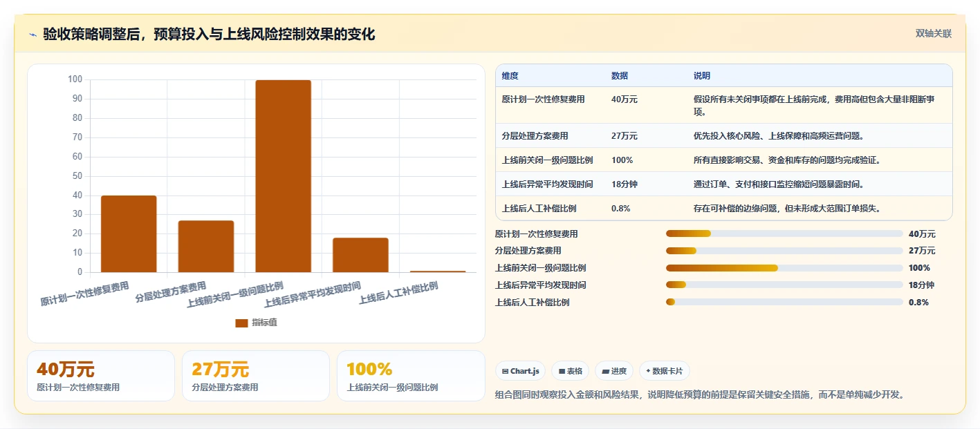Click table cell 分层处理方案费用
980x429 pixels.
(x=535, y=136)
